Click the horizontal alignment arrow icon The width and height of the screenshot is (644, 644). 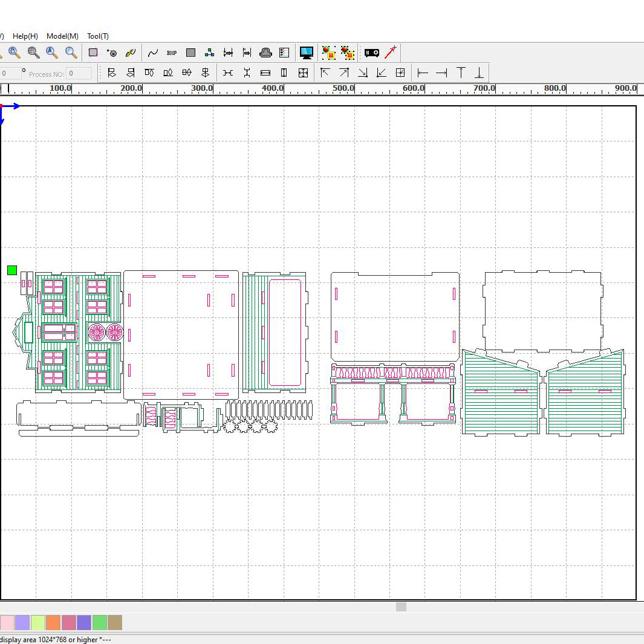(x=422, y=73)
